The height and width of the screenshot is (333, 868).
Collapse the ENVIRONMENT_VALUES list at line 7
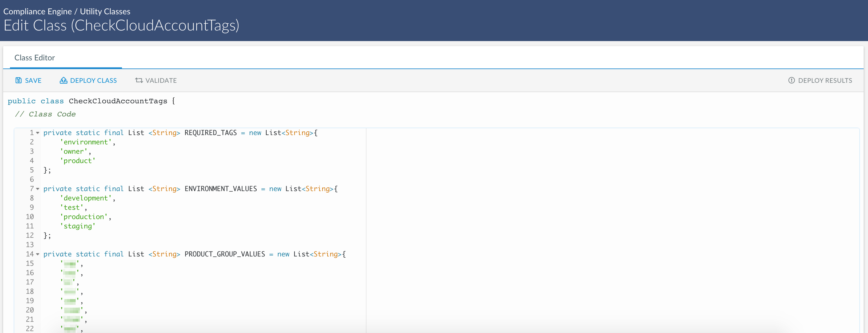coord(38,189)
